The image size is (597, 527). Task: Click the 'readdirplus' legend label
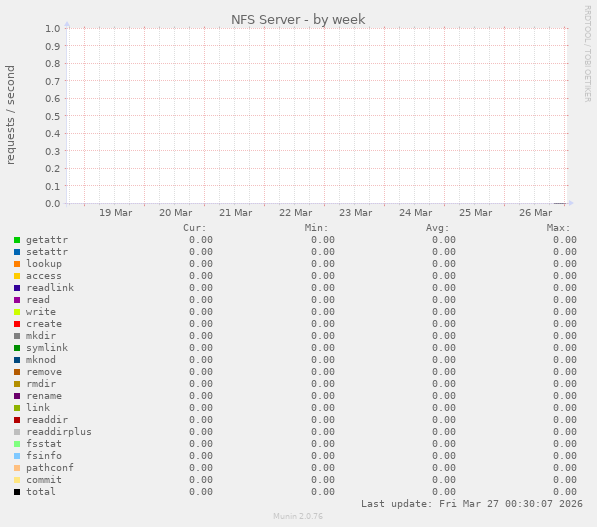(x=59, y=432)
